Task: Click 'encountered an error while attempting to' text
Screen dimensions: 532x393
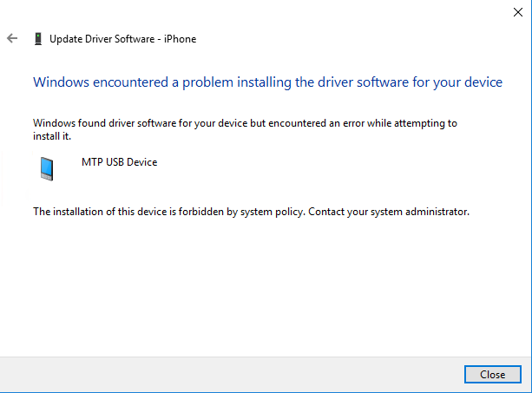Action: point(363,123)
